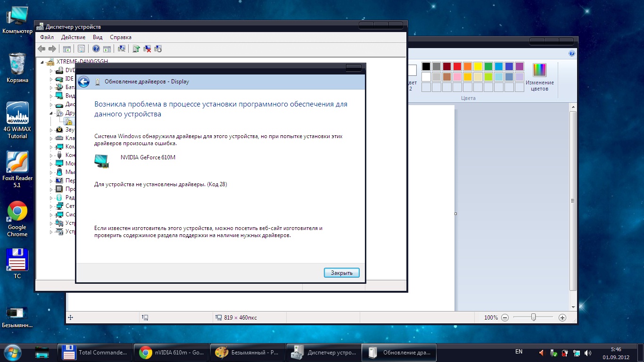Switch to the Chrome nVIDIA 610m taskbar button
644x362 pixels.
coord(171,353)
